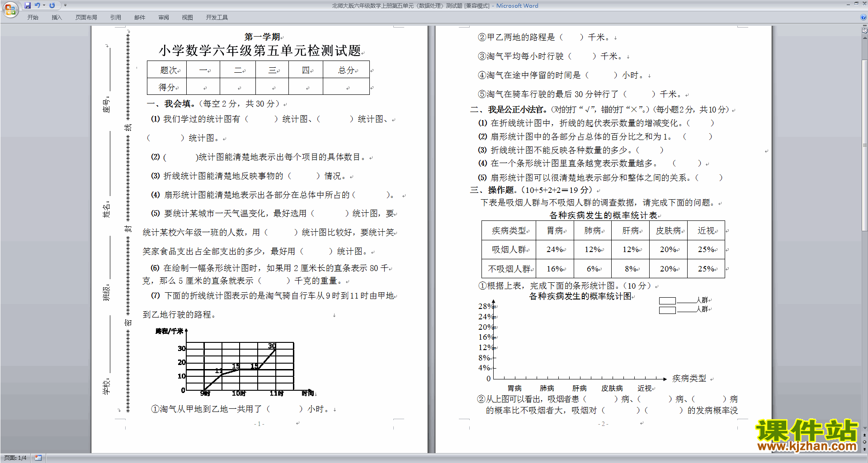Screen dimensions: 868x463
Task: Click the 24% cell under 胃病
Action: [555, 249]
